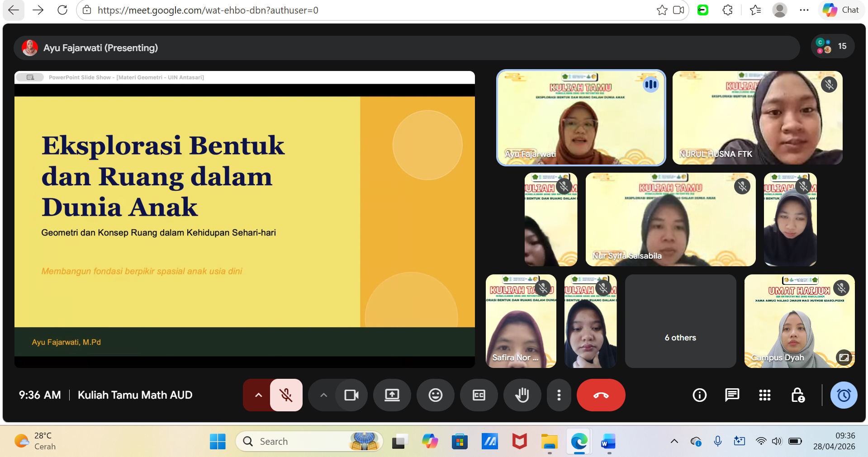Open Task View on taskbar
The width and height of the screenshot is (868, 457).
click(399, 441)
